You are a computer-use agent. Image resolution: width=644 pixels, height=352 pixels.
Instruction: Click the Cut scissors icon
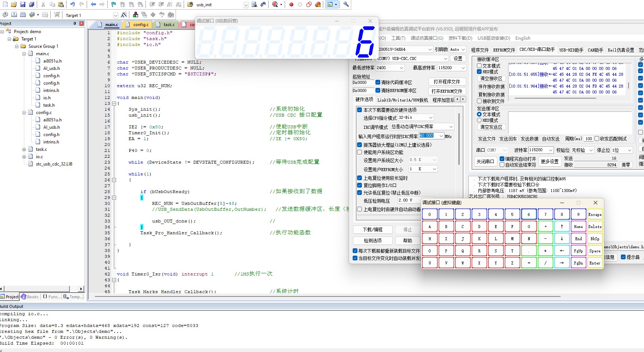(x=43, y=4)
